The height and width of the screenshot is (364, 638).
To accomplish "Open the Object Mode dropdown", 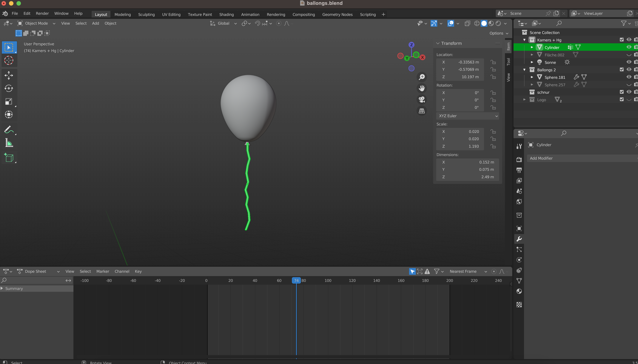I will (36, 23).
